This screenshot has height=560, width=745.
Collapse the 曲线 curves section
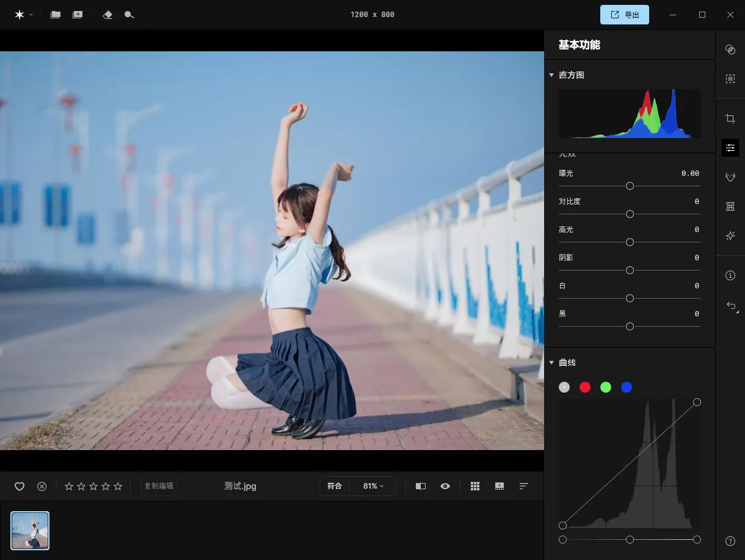[x=551, y=363]
